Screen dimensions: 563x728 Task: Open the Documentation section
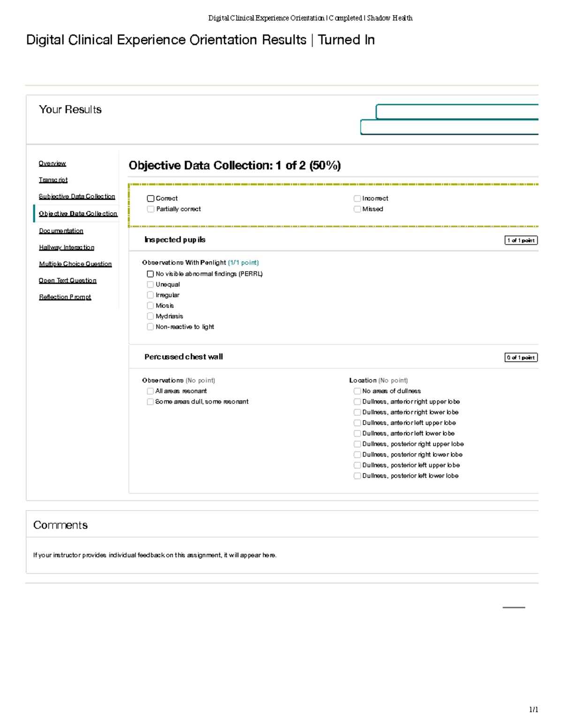tap(61, 231)
